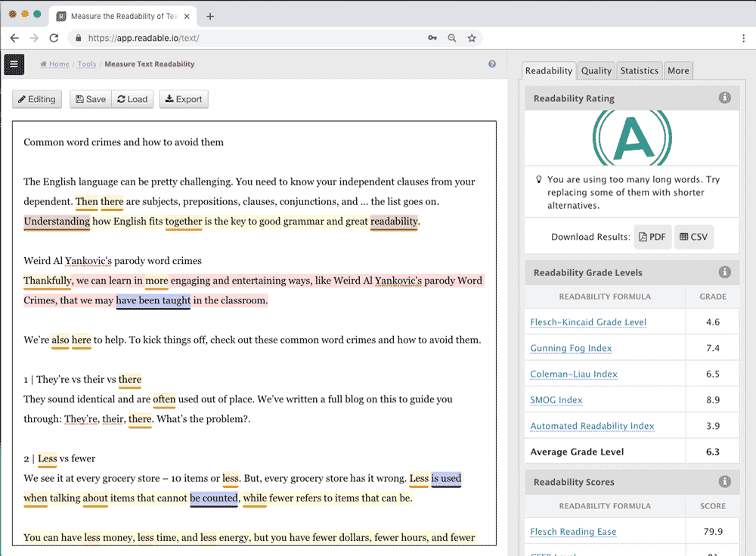Click the Gunning Fog grade 7.4

coord(713,348)
